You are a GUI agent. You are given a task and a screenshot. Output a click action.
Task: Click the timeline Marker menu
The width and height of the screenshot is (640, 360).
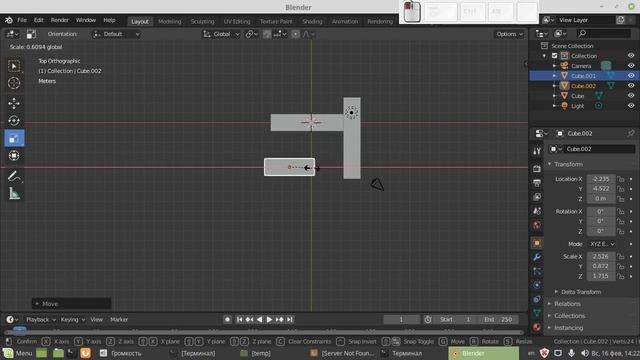(119, 320)
